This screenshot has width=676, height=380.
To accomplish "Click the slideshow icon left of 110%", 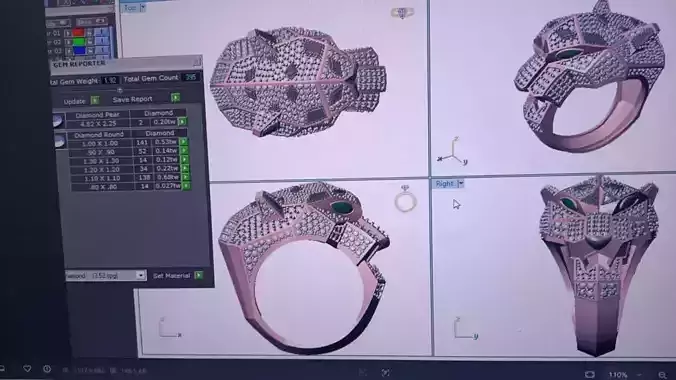I will pos(589,374).
